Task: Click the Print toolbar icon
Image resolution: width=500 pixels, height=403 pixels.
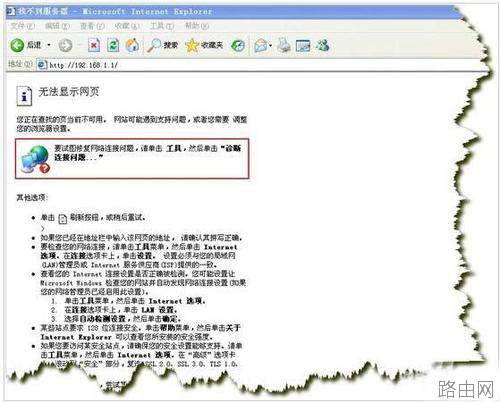Action: pos(284,45)
